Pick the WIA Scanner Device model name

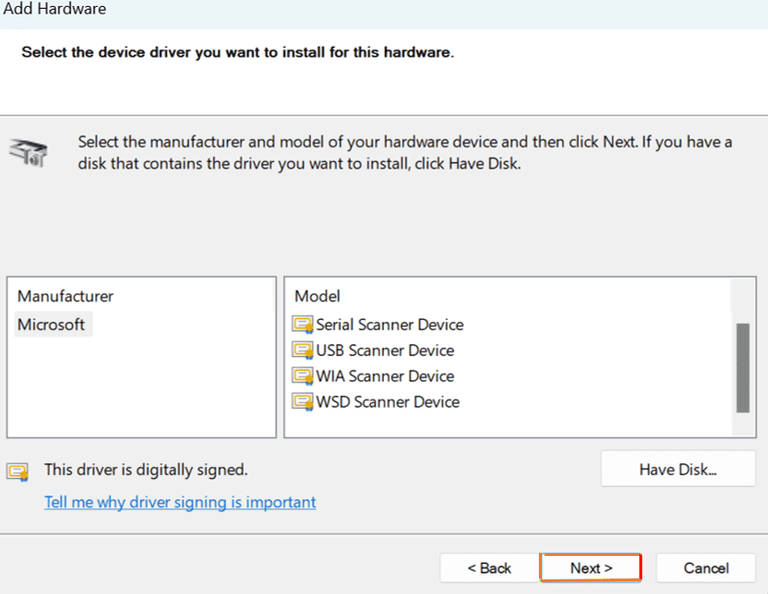(385, 376)
